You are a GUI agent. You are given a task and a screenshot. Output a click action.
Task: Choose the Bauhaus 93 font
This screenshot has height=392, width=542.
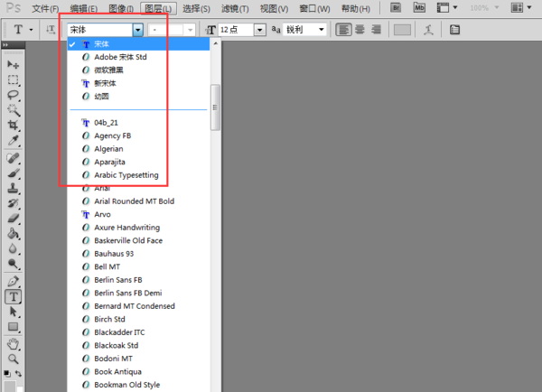pyautogui.click(x=114, y=254)
